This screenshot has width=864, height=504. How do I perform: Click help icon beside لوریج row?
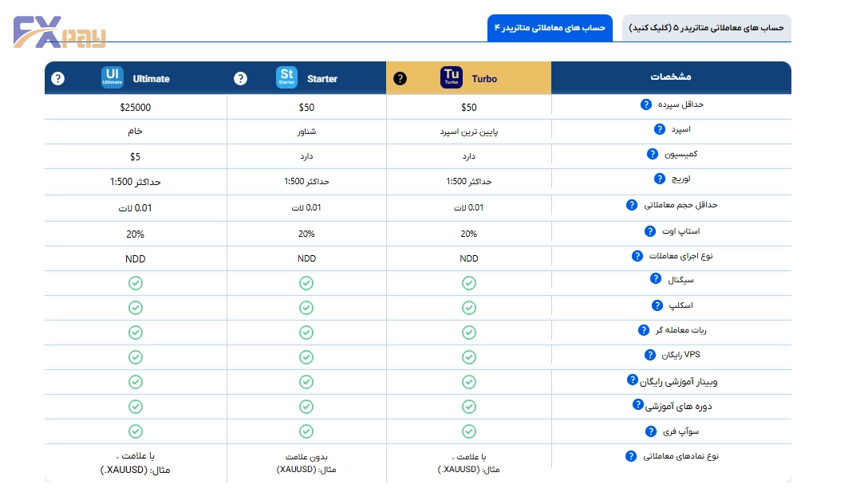pos(660,179)
